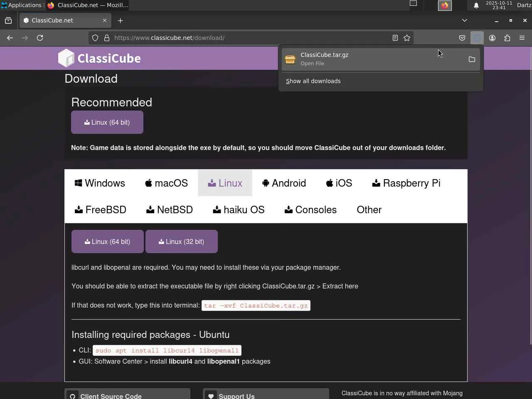The width and height of the screenshot is (532, 399).
Task: Expand the list all tabs dropdown
Action: point(465,20)
